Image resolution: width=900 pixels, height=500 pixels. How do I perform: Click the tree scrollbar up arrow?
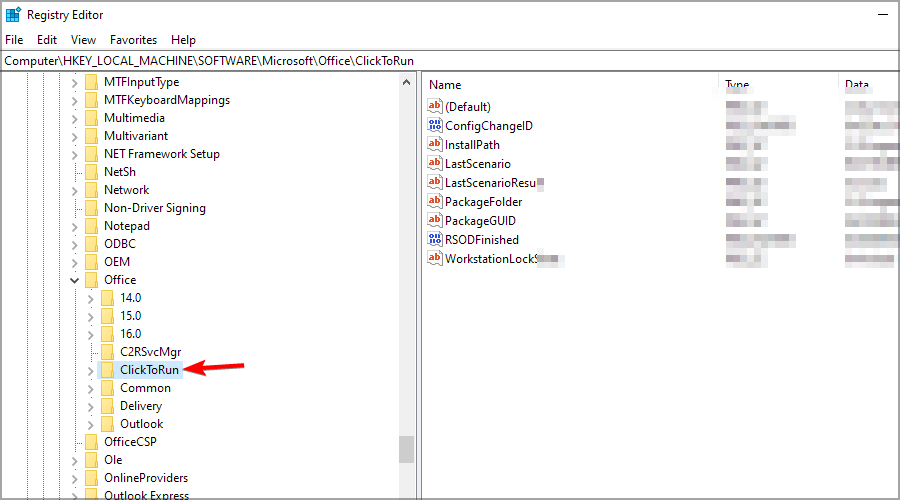coord(406,82)
